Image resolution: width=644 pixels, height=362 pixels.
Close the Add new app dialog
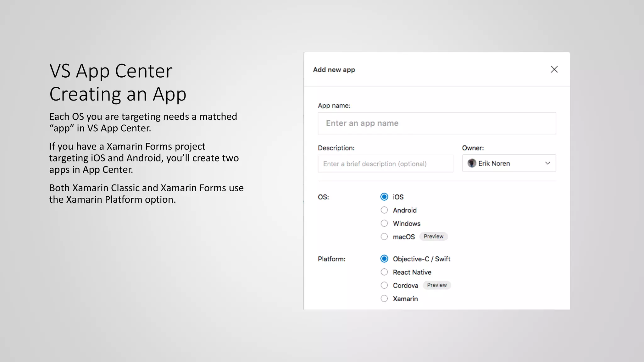point(554,69)
